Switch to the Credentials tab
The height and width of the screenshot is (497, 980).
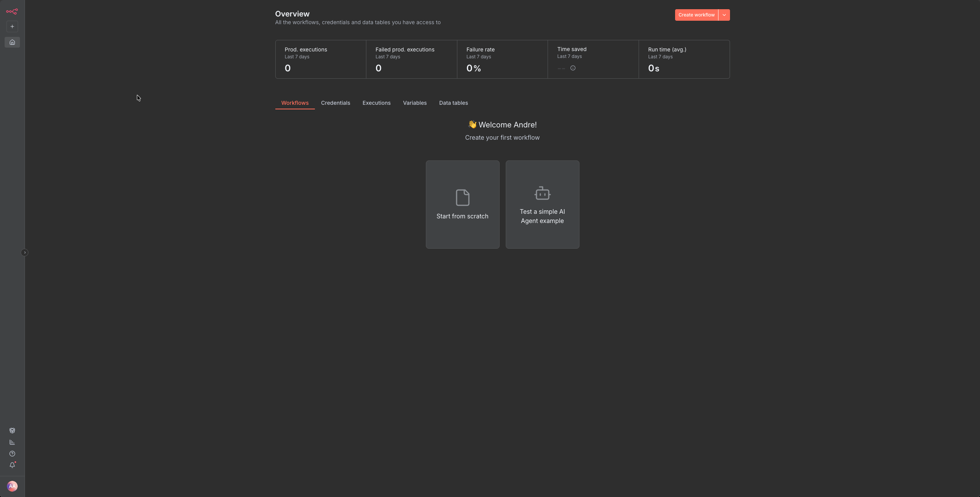(335, 103)
